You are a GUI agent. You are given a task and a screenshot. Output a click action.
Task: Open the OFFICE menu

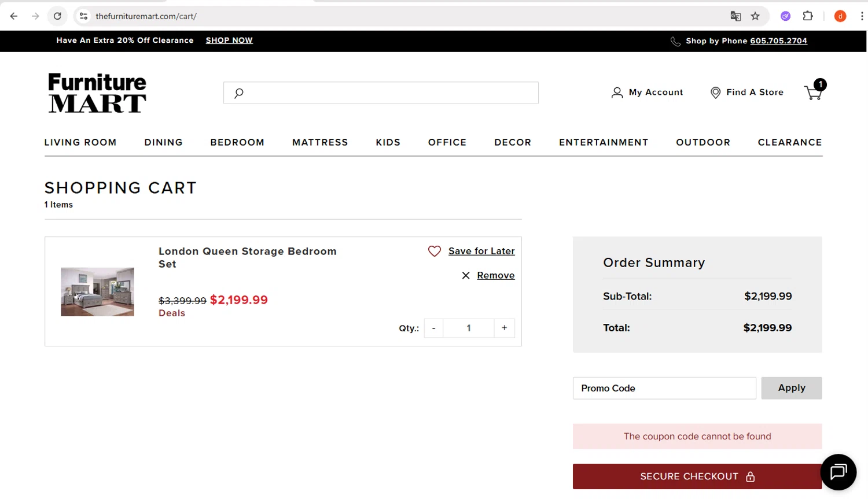point(447,142)
